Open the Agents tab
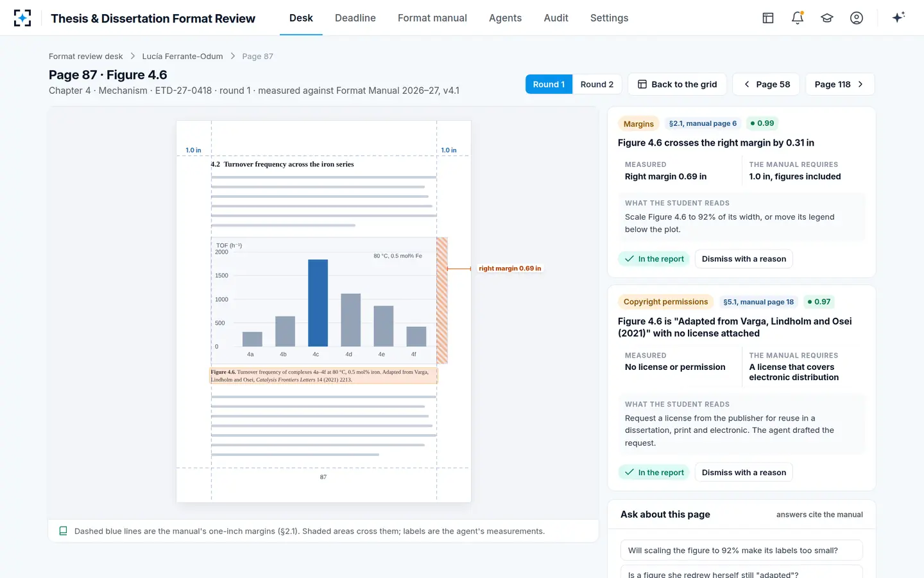The width and height of the screenshot is (924, 578). coord(505,18)
